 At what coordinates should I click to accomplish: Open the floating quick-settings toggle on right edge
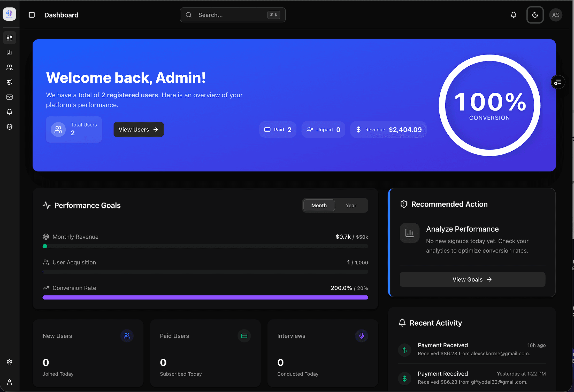(558, 82)
